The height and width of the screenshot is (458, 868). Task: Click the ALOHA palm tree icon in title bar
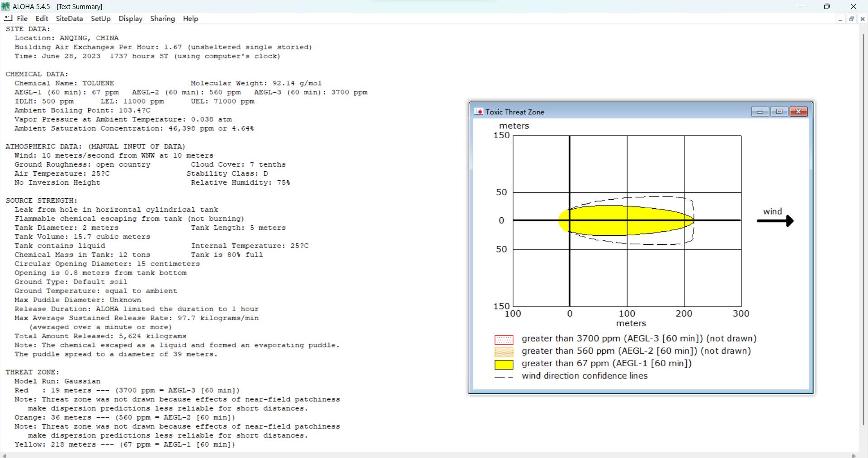[5, 6]
